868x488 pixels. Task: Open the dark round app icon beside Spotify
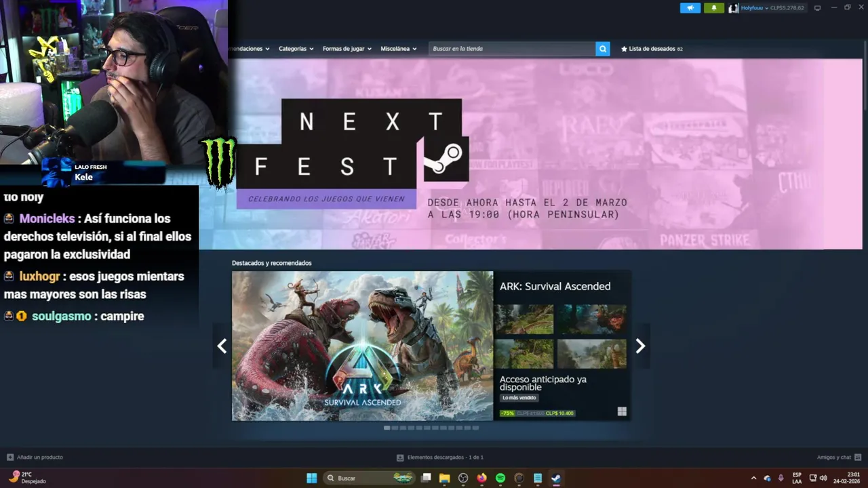519,478
